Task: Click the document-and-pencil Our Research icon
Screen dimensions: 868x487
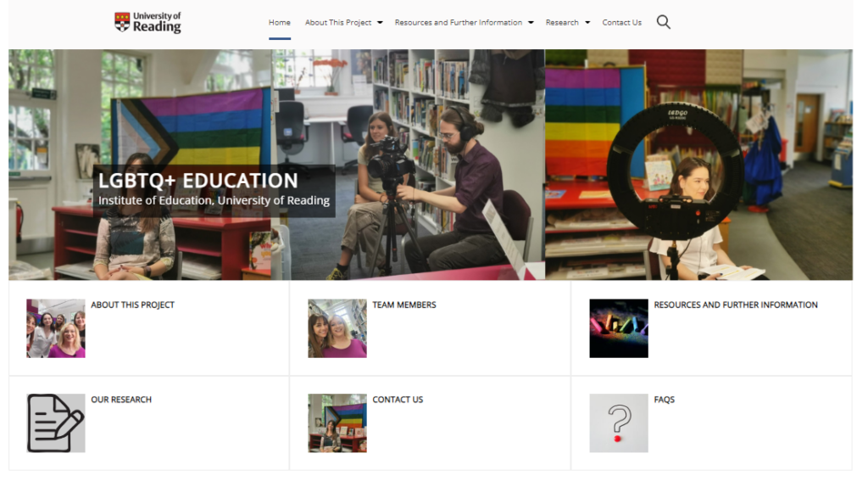Action: tap(56, 423)
